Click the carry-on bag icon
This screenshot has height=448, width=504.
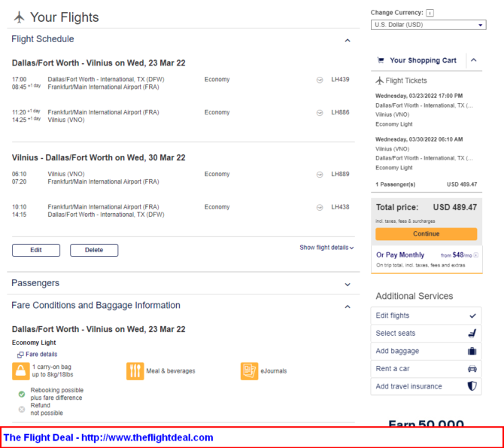pyautogui.click(x=21, y=371)
